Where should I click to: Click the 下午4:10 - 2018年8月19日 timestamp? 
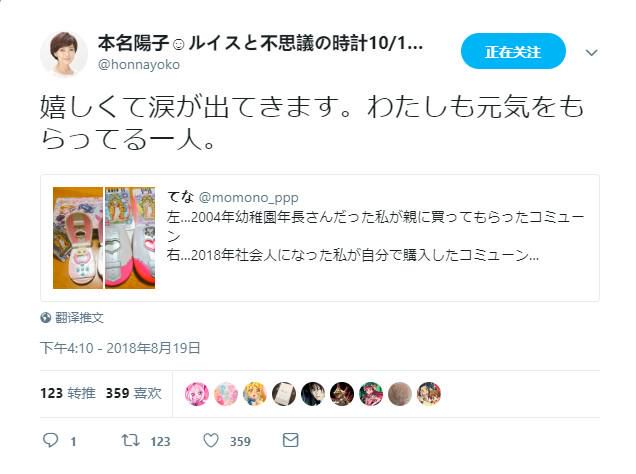[x=120, y=348]
